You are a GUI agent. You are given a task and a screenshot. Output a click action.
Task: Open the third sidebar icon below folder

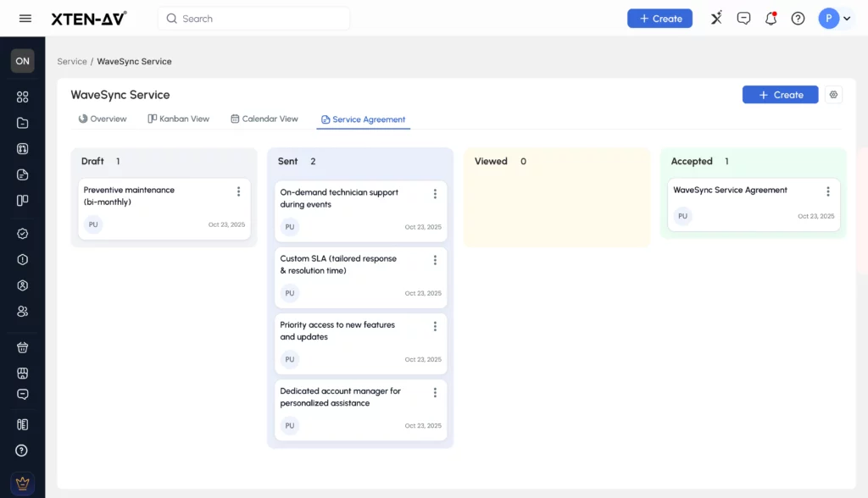point(23,149)
